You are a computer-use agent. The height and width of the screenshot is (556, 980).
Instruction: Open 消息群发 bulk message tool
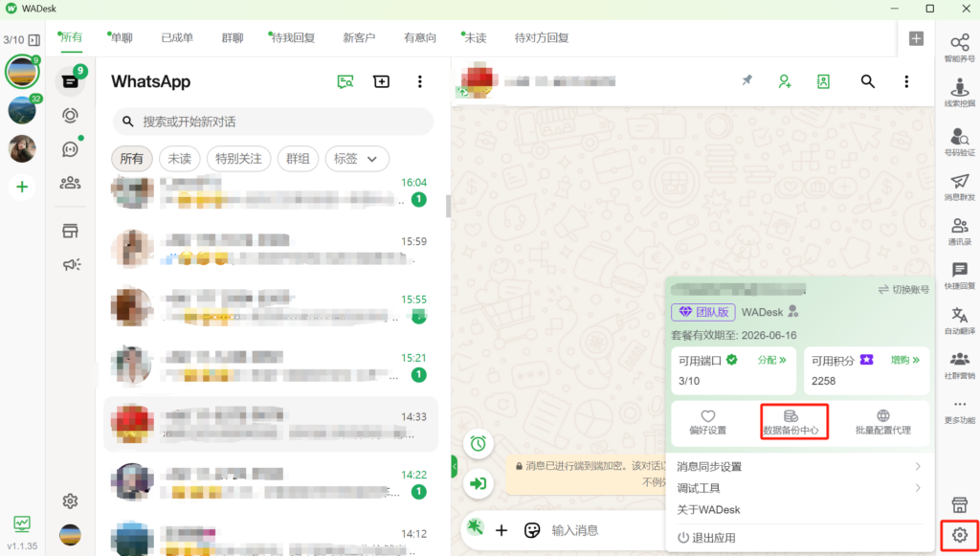959,187
